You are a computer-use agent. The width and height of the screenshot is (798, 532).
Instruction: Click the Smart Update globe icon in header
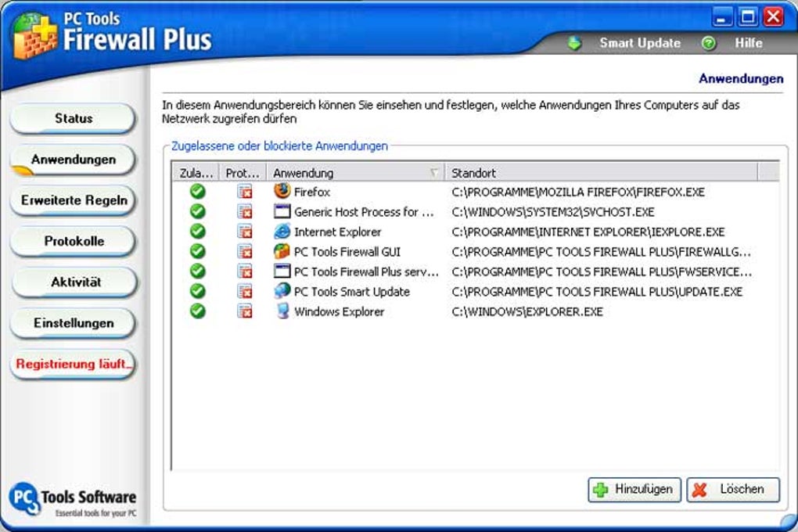[x=574, y=43]
